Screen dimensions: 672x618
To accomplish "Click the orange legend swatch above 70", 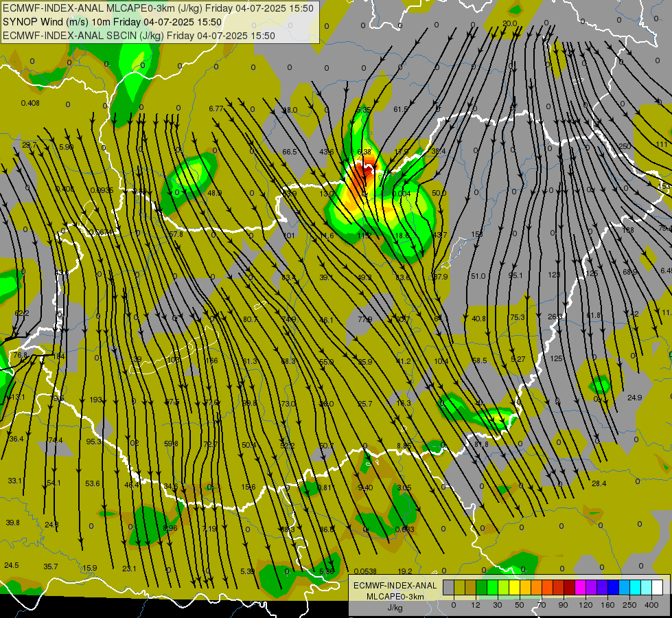I will click(536, 587).
